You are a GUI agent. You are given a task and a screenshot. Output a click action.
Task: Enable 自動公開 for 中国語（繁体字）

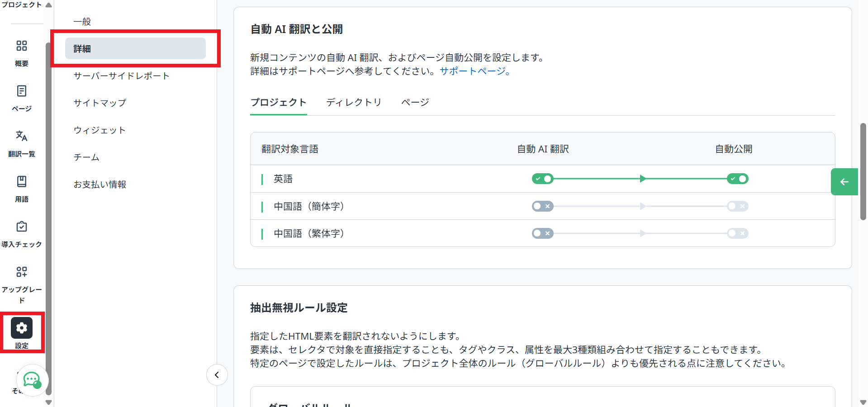(x=738, y=233)
